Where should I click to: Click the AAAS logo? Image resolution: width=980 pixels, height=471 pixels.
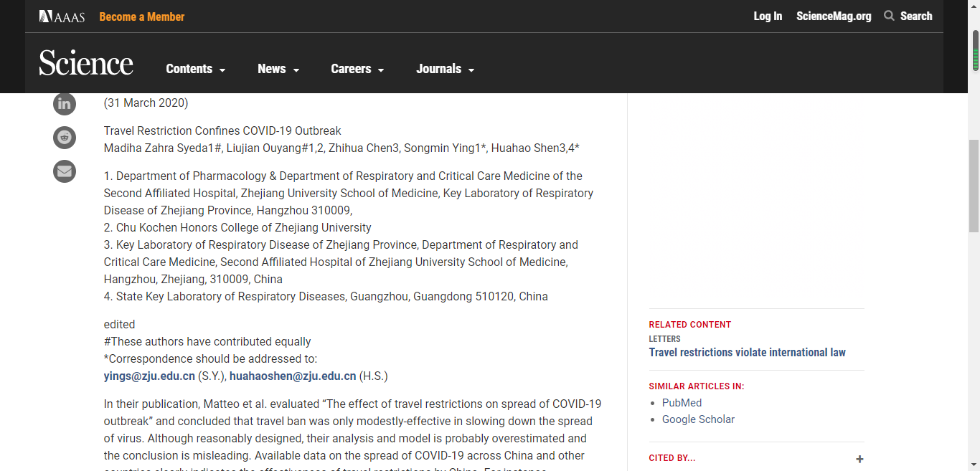pos(62,16)
